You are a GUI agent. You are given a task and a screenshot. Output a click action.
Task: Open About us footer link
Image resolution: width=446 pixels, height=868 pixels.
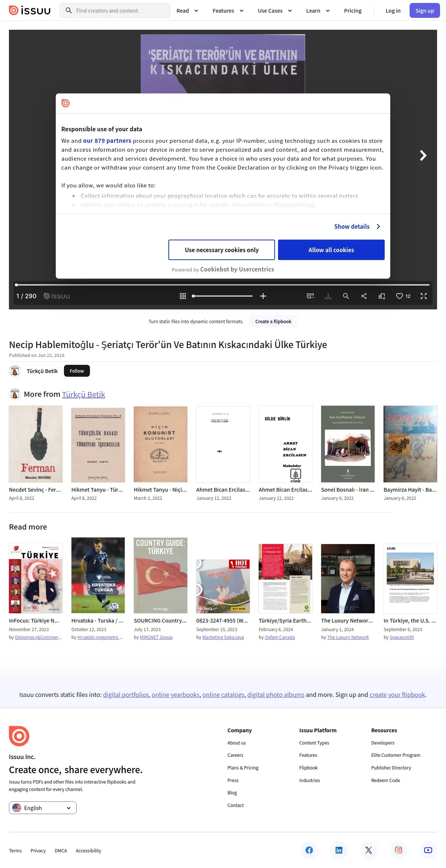(236, 743)
